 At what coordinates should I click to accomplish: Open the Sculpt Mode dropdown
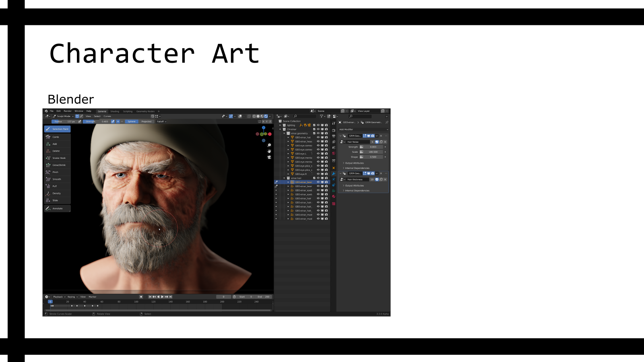63,116
